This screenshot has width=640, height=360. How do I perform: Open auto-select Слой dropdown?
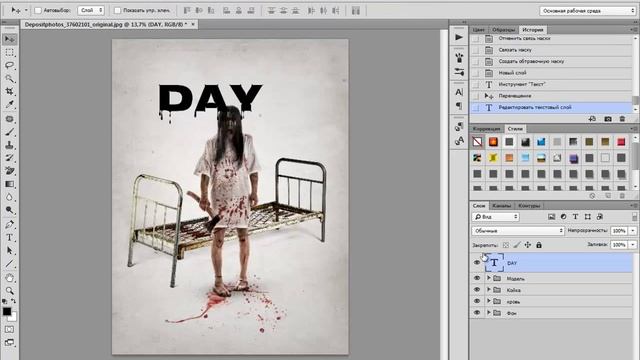(91, 10)
